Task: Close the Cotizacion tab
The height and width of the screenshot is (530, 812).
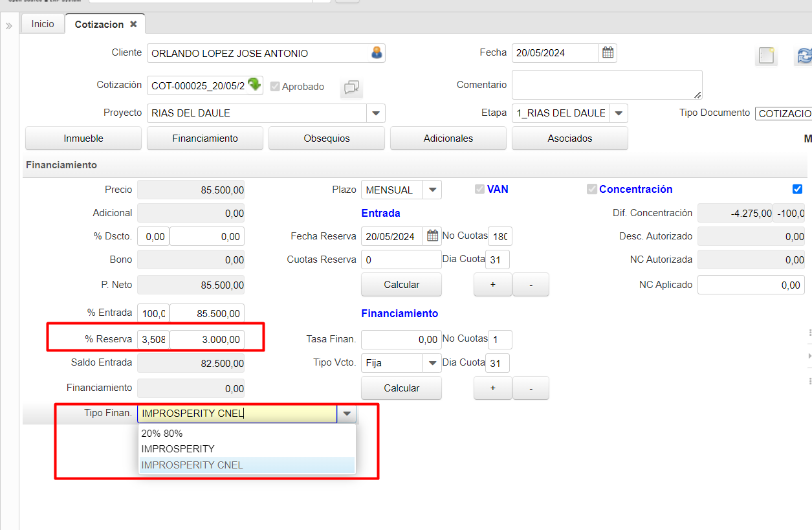Action: pos(133,24)
